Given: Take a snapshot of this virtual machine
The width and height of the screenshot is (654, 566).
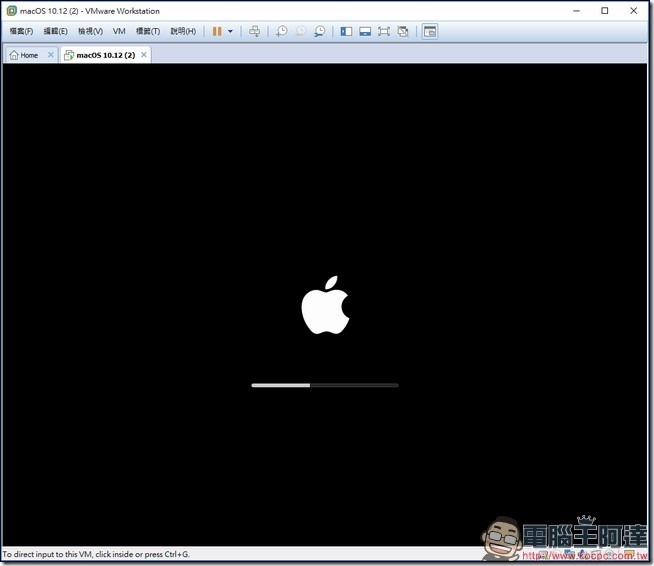Looking at the screenshot, I should (282, 31).
